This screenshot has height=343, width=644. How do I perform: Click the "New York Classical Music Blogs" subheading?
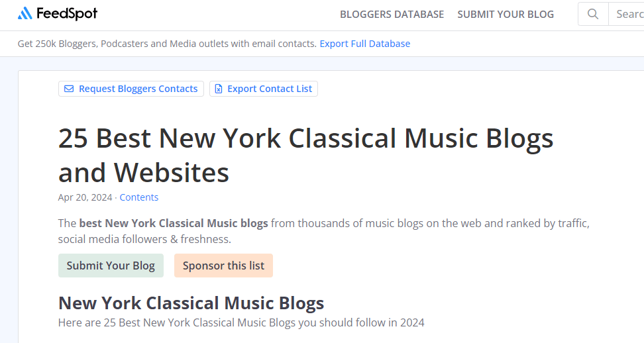coord(191,303)
